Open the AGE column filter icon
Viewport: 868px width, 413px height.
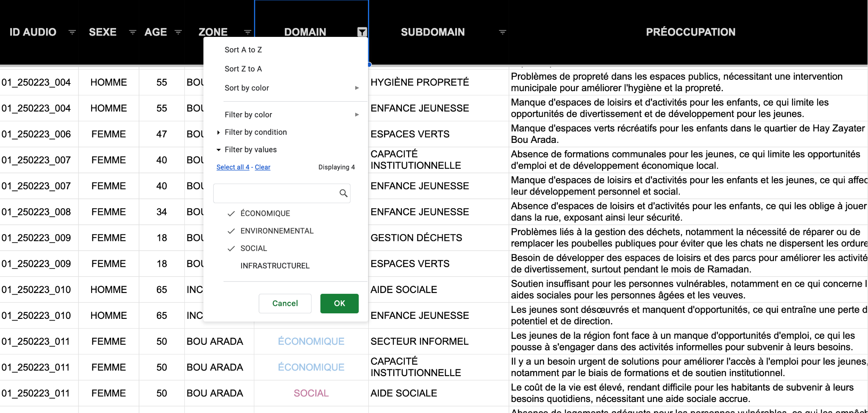178,32
